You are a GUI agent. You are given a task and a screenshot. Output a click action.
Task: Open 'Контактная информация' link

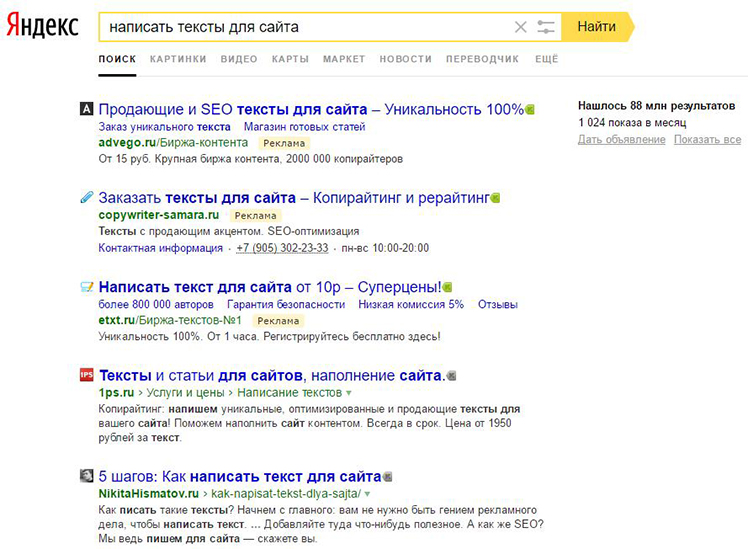[161, 248]
